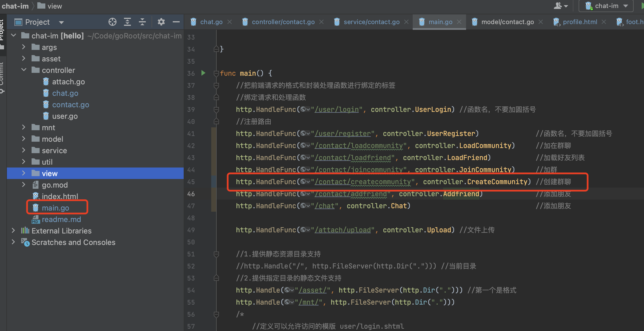
Task: Click the green Run button top right
Action: tap(641, 6)
